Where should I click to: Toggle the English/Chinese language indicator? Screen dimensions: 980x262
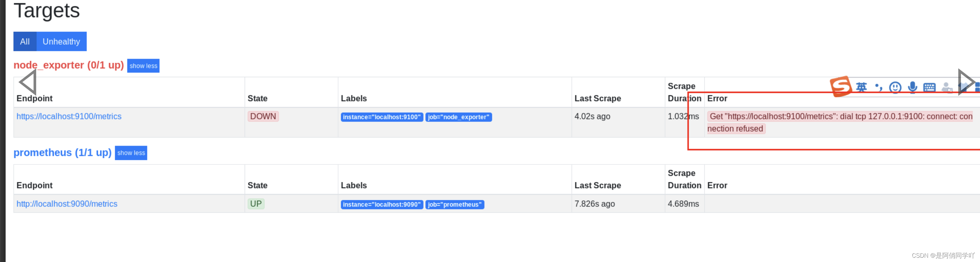pyautogui.click(x=861, y=87)
